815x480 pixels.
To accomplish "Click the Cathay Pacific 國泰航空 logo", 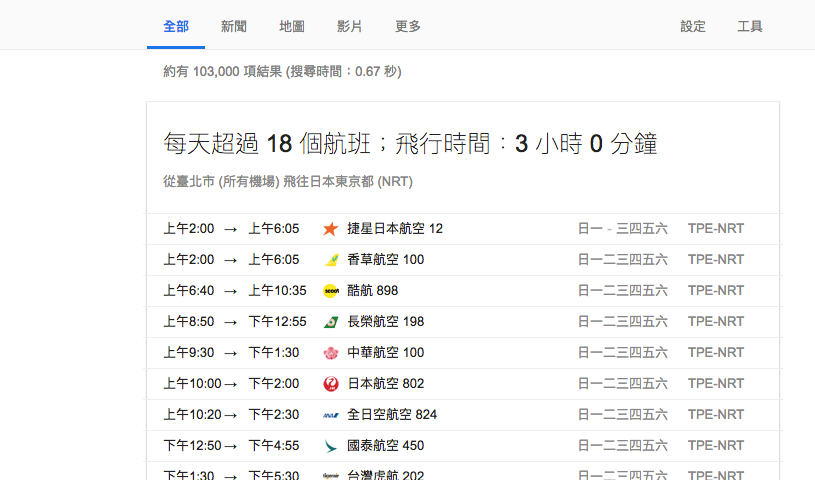I will [331, 446].
